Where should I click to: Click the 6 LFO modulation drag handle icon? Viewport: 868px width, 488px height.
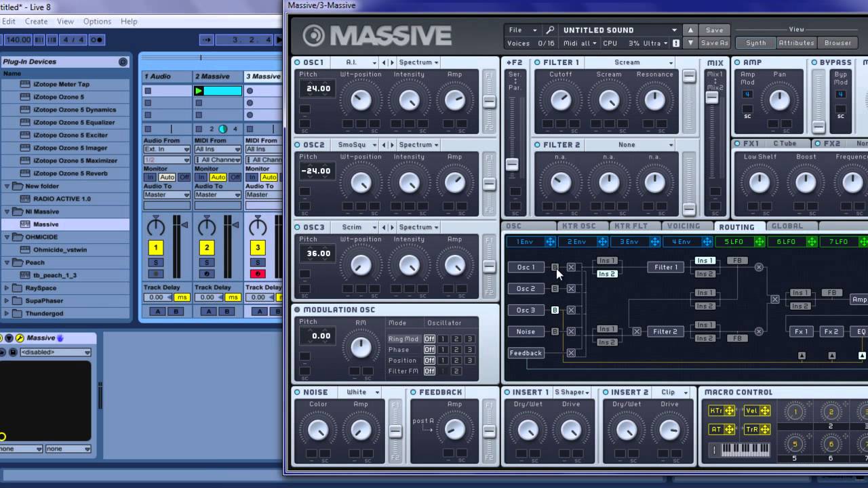(x=812, y=242)
